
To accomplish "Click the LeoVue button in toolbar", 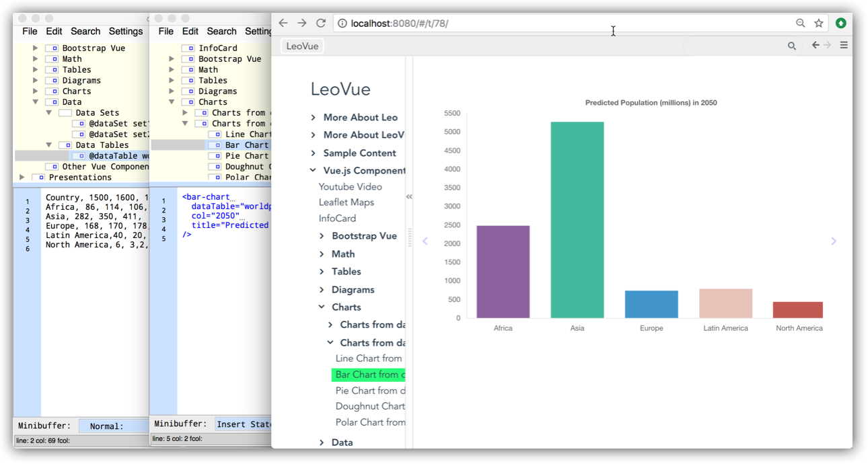I will click(302, 46).
